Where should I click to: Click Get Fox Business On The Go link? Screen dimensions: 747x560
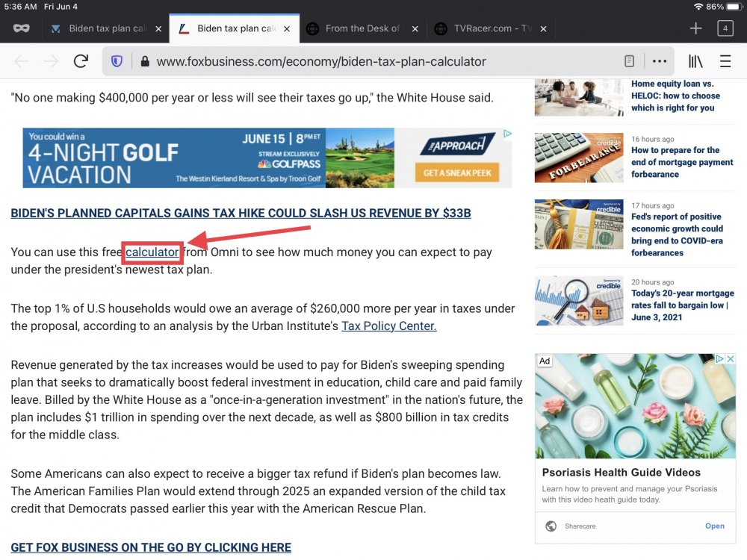[151, 547]
